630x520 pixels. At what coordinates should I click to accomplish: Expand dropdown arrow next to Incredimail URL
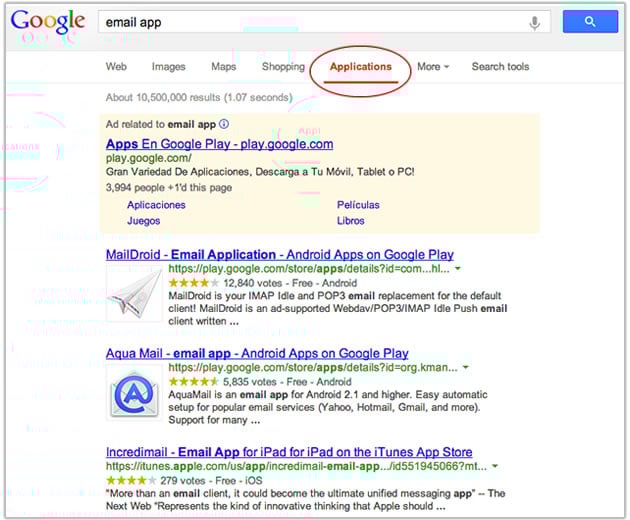pyautogui.click(x=495, y=466)
